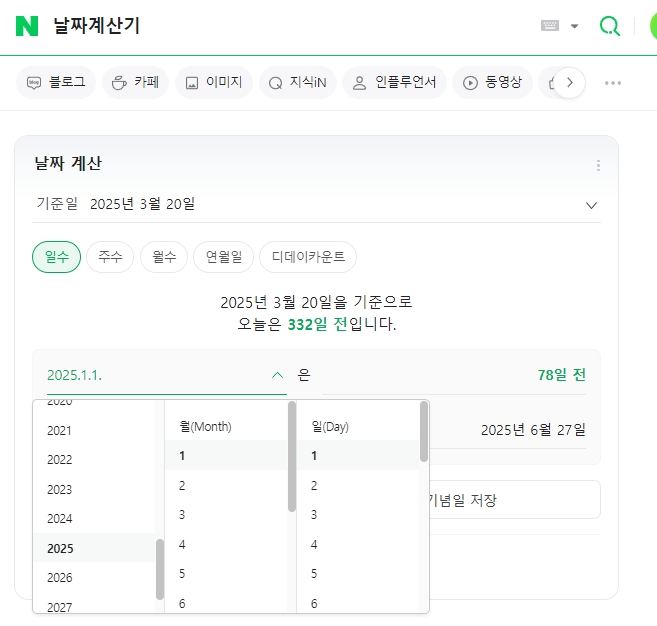Screen dimensions: 657x626
Task: Open the 블로그 search tab
Action: (x=56, y=83)
